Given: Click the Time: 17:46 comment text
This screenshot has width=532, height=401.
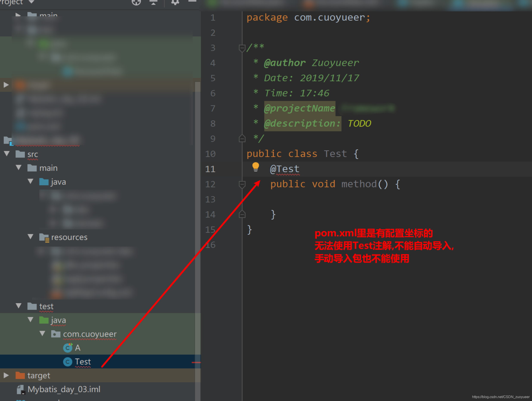Looking at the screenshot, I should 297,93.
